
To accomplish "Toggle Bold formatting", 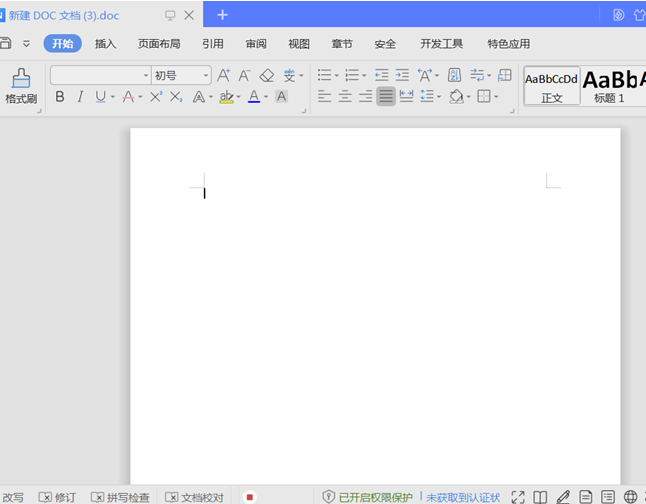I will [60, 97].
